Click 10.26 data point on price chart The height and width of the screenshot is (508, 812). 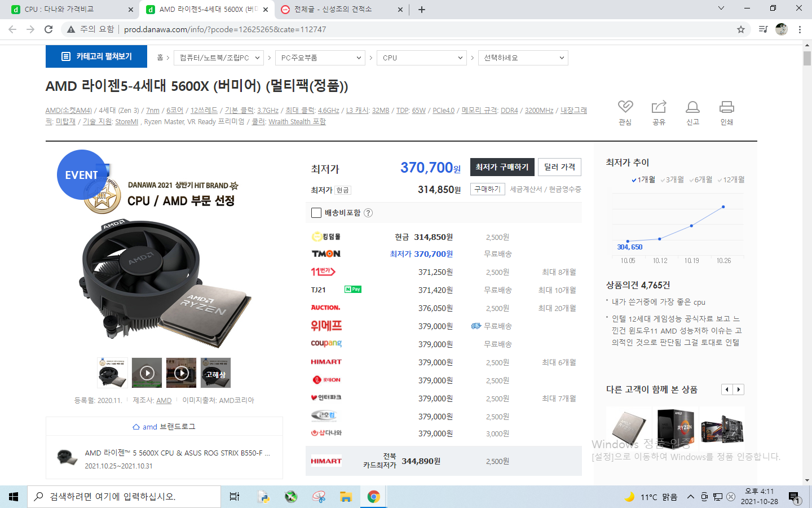click(723, 207)
